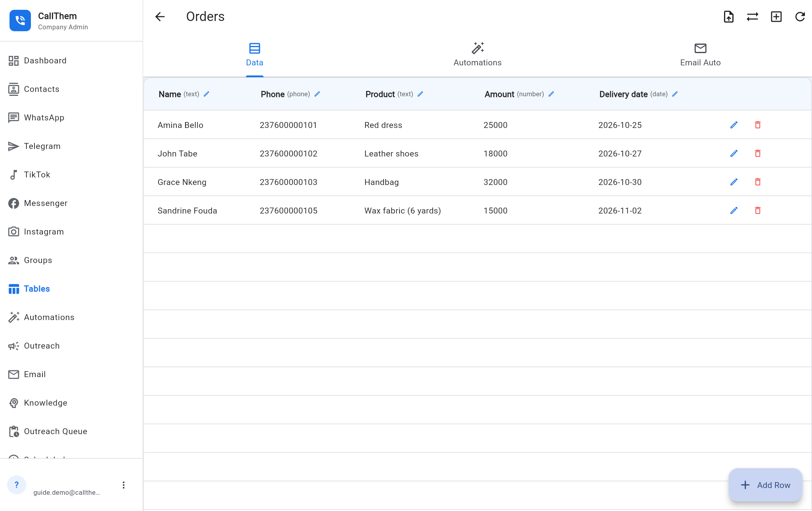Select Tables in the sidebar

point(71,289)
